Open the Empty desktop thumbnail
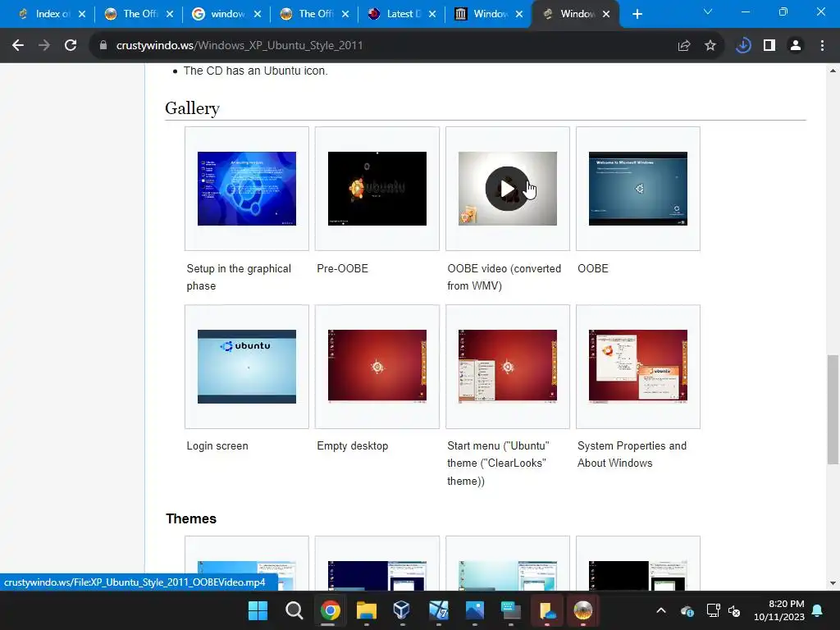Image resolution: width=840 pixels, height=630 pixels. [377, 367]
